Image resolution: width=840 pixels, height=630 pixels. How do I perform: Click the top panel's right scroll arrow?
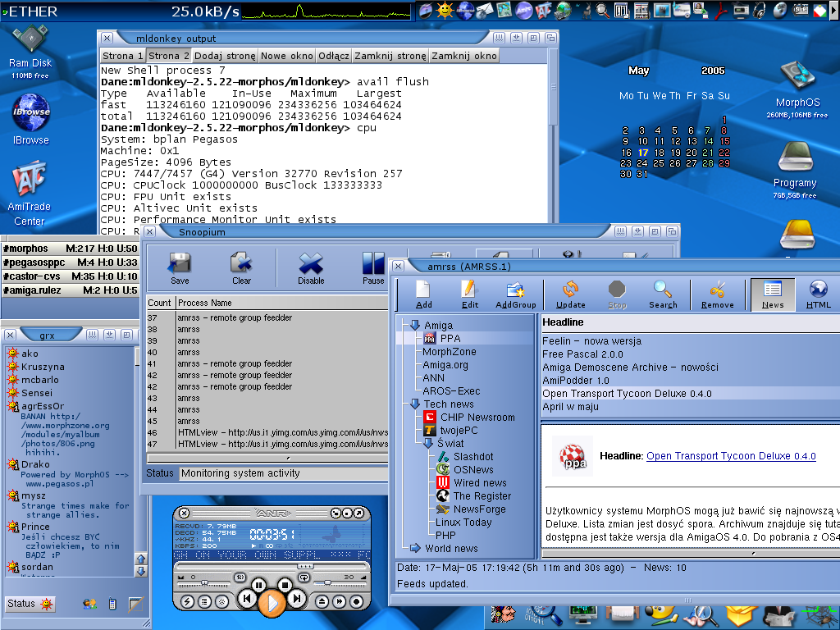tap(833, 10)
